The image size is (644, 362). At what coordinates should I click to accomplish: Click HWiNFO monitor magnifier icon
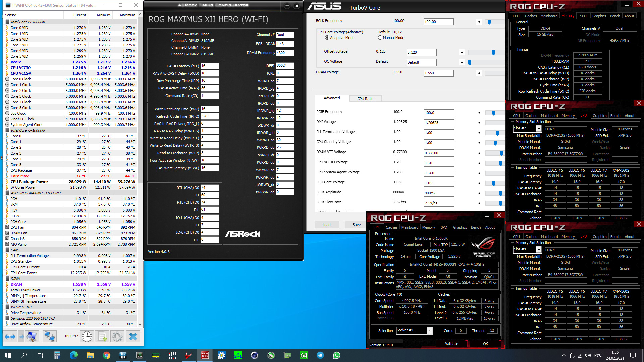[x=32, y=336]
